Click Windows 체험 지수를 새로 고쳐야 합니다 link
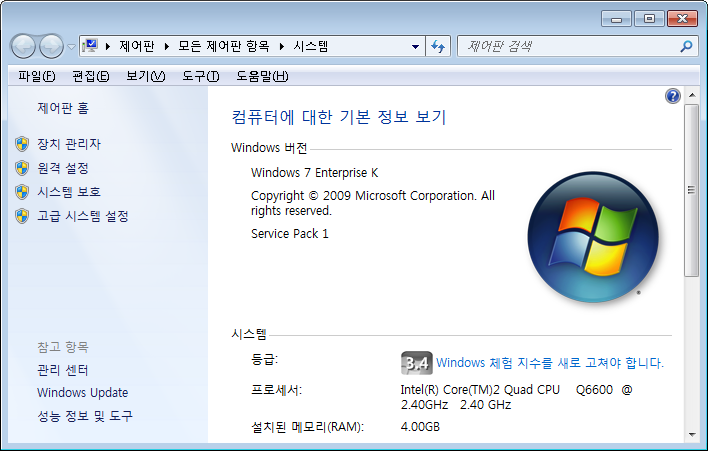 pos(550,363)
